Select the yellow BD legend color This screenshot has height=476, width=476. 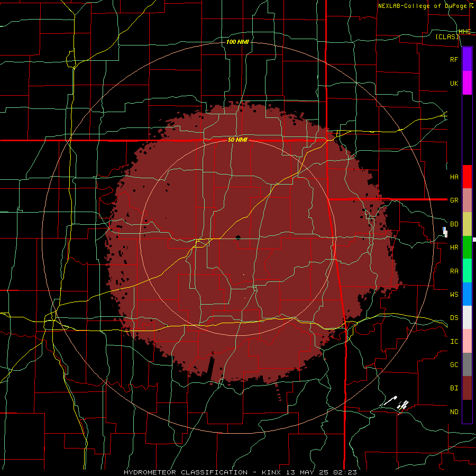tap(467, 224)
